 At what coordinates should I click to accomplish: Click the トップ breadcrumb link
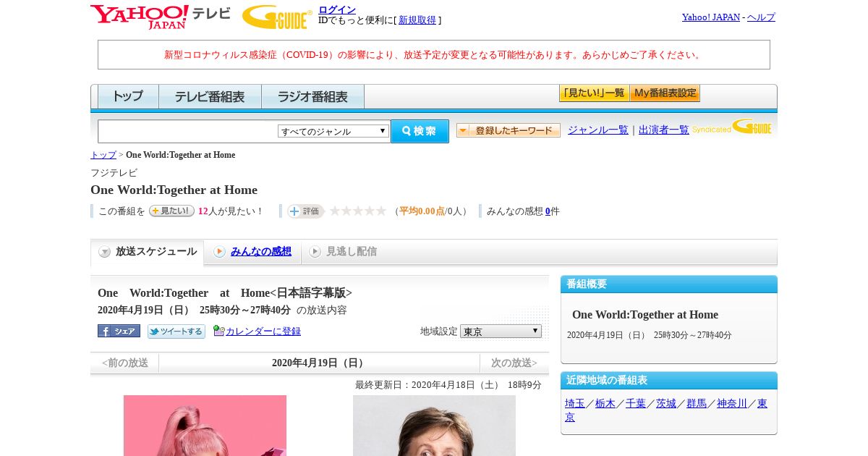coord(103,155)
